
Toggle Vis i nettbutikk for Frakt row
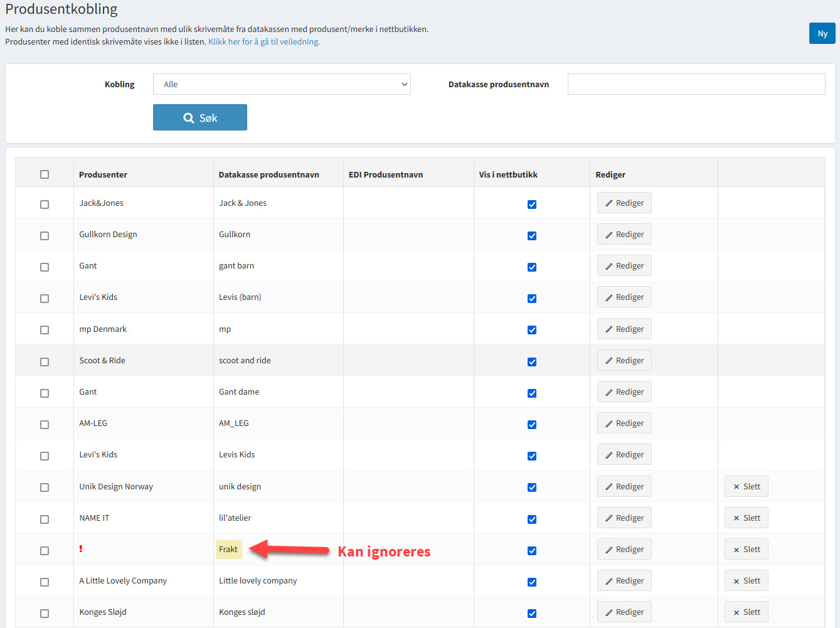point(532,551)
